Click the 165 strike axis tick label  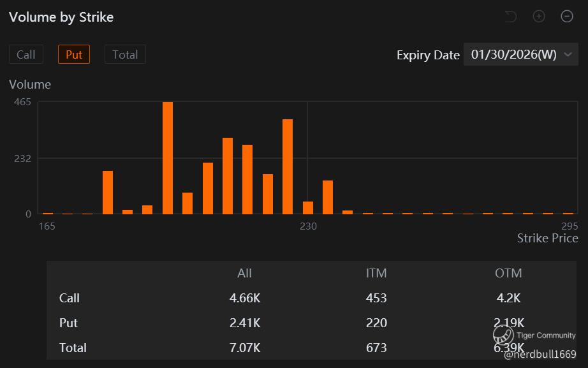point(47,226)
